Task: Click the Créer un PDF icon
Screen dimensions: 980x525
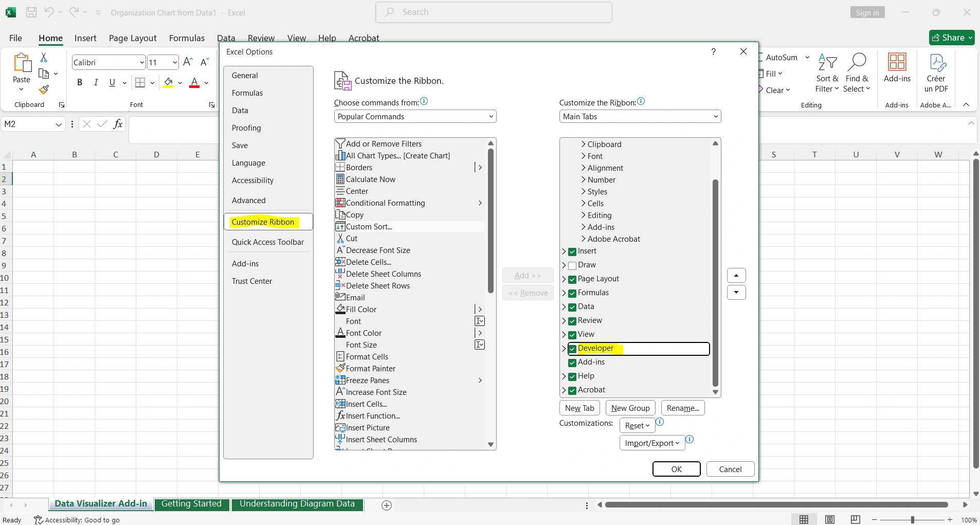Action: click(936, 73)
